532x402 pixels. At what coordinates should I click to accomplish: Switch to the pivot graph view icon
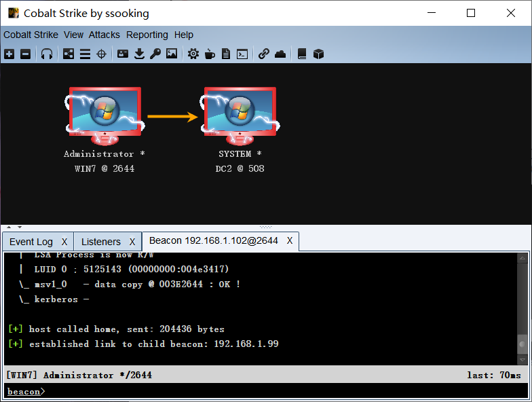68,54
